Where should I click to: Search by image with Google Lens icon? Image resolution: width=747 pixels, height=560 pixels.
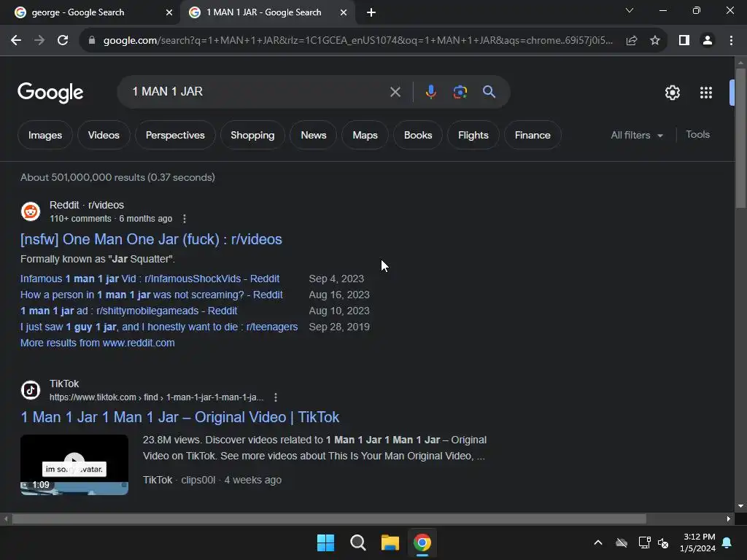tap(460, 92)
